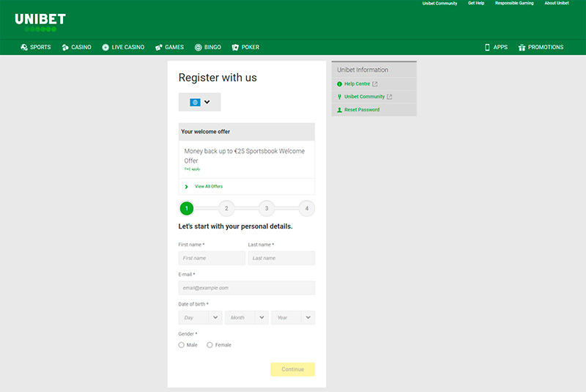Open the Day dropdown
Viewport: 586px width, 392px height.
coord(200,318)
